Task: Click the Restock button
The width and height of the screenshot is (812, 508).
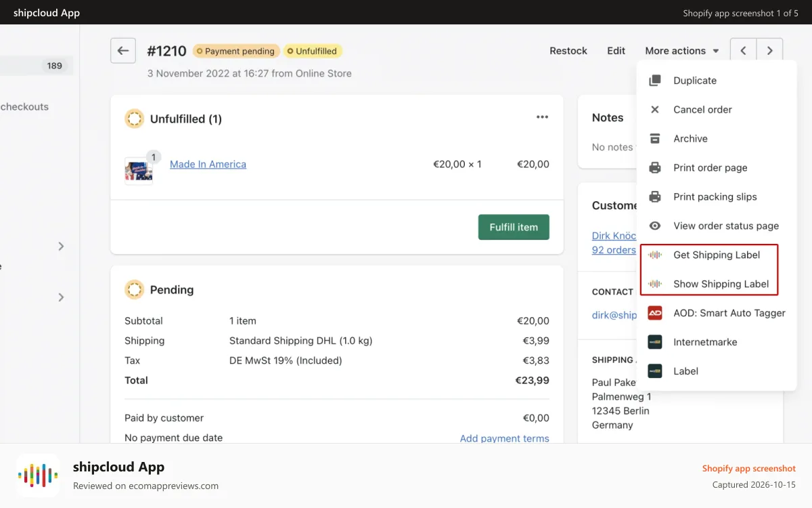Action: [568, 51]
